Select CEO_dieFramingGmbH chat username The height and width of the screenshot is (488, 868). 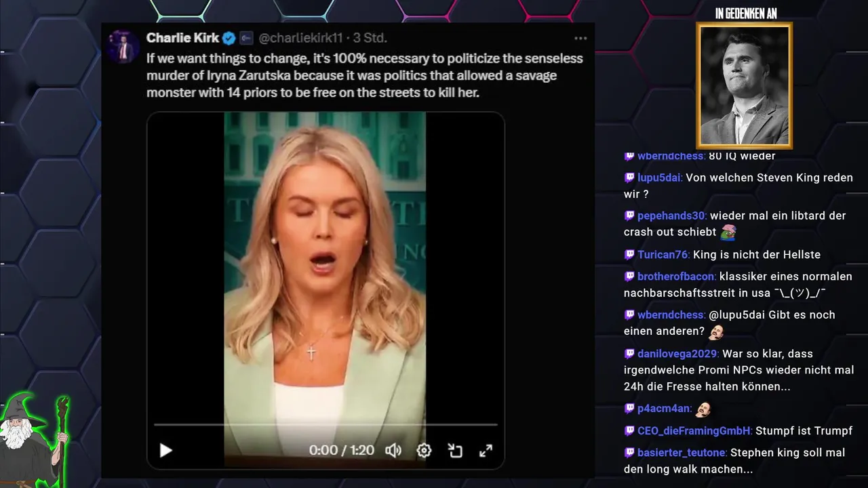point(694,430)
